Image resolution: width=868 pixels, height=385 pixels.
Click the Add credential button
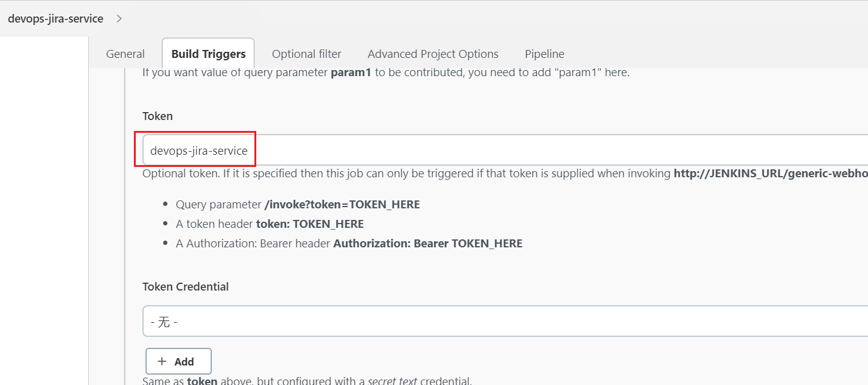pos(178,361)
